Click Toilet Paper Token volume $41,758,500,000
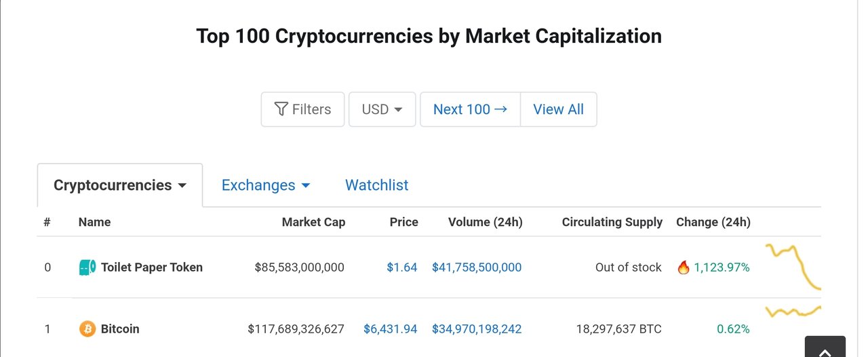The width and height of the screenshot is (868, 357). click(x=477, y=267)
